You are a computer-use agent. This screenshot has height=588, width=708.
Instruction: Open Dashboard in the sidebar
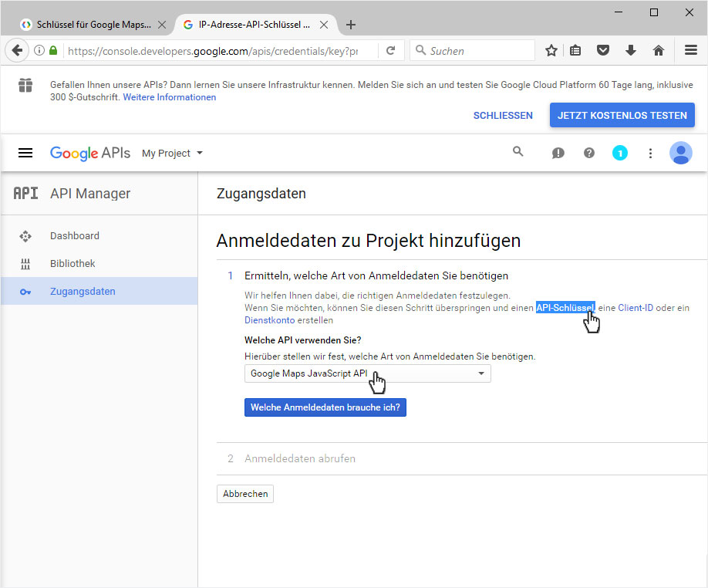click(x=75, y=236)
